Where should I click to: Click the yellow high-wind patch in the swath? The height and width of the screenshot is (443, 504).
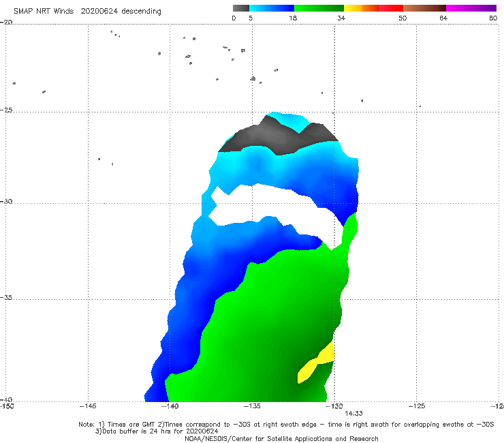pyautogui.click(x=316, y=363)
